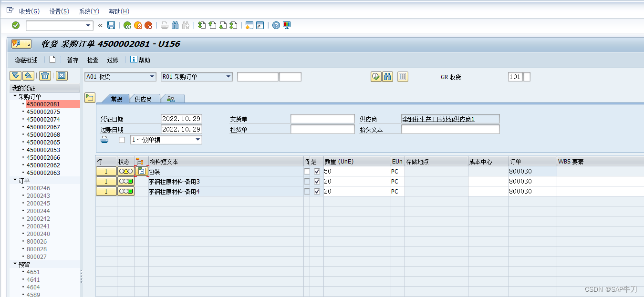Click the binoculars find PO icon beside execute
This screenshot has height=297, width=644.
click(387, 77)
